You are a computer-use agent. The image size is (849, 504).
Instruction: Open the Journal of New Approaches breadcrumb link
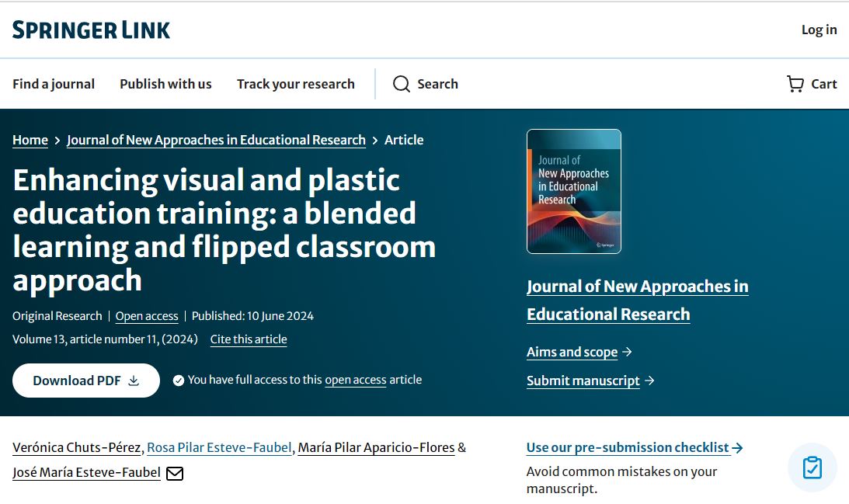click(x=216, y=141)
